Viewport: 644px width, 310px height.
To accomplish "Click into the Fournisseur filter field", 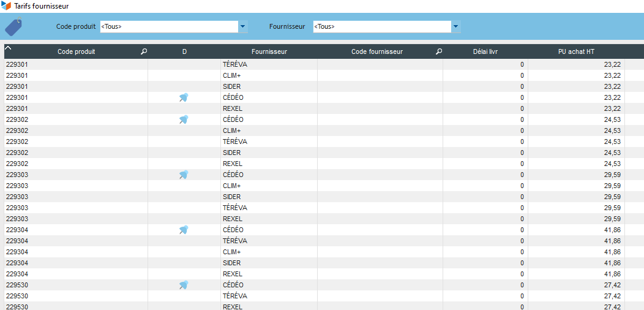I will coord(381,26).
